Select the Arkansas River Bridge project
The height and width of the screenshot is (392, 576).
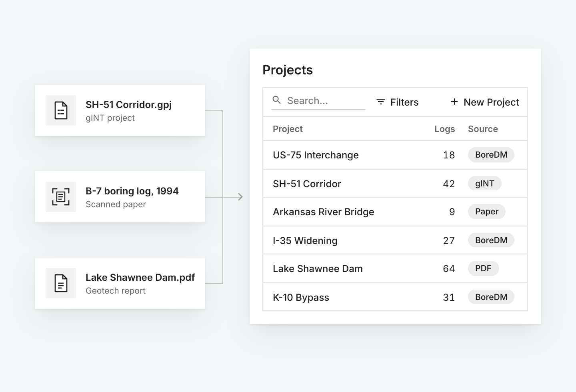395,212
